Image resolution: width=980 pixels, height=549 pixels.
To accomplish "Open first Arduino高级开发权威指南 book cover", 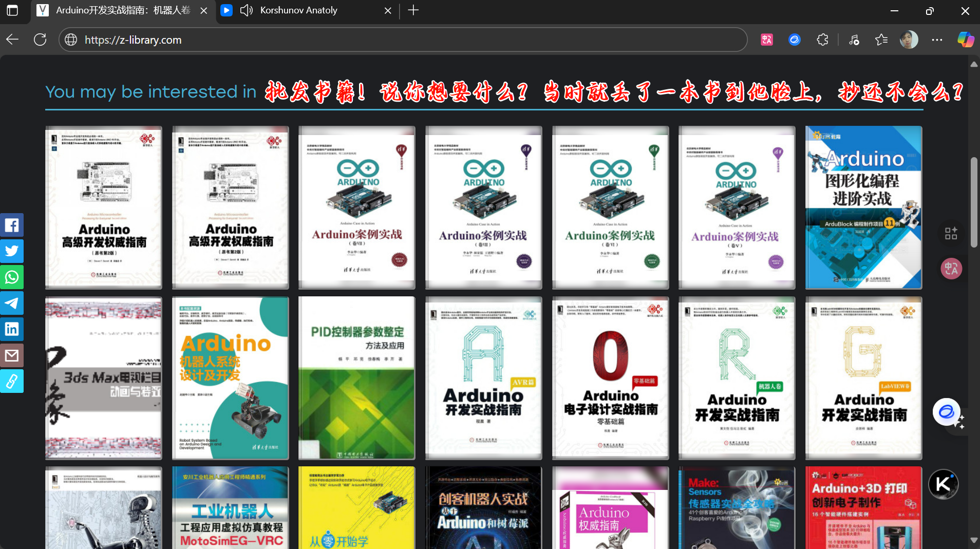I will click(104, 207).
